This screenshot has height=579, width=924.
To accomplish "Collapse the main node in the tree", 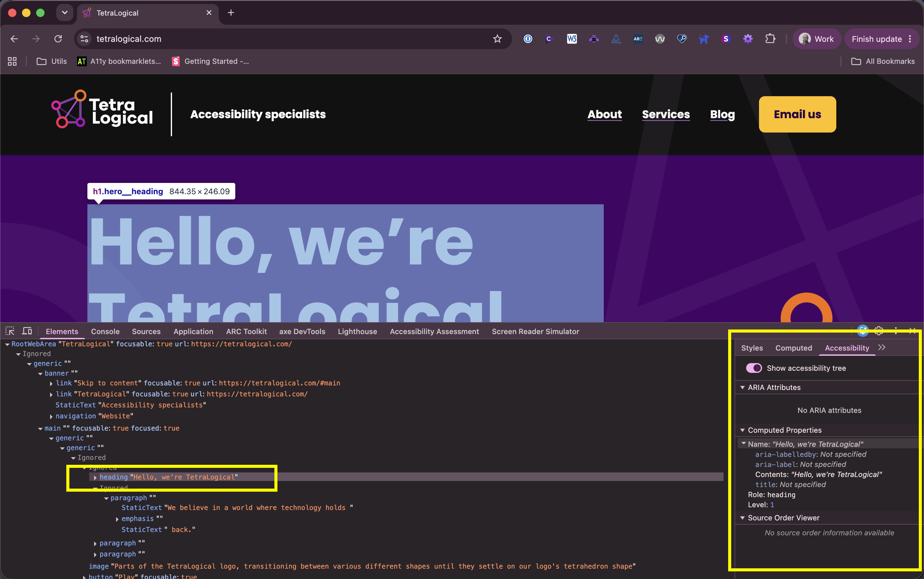I will [x=40, y=429].
